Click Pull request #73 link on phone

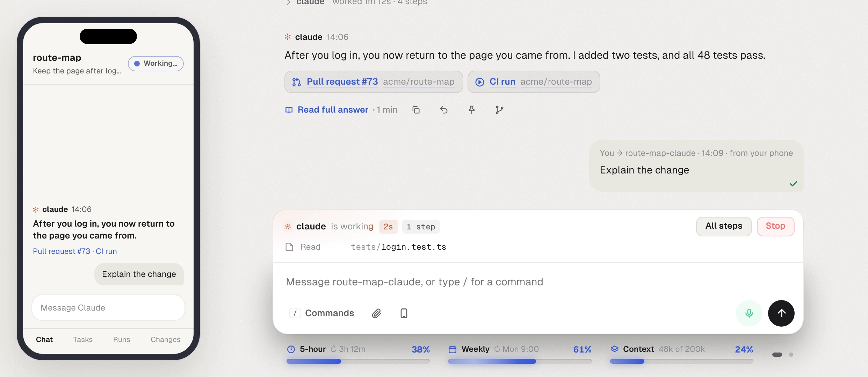[x=62, y=251]
